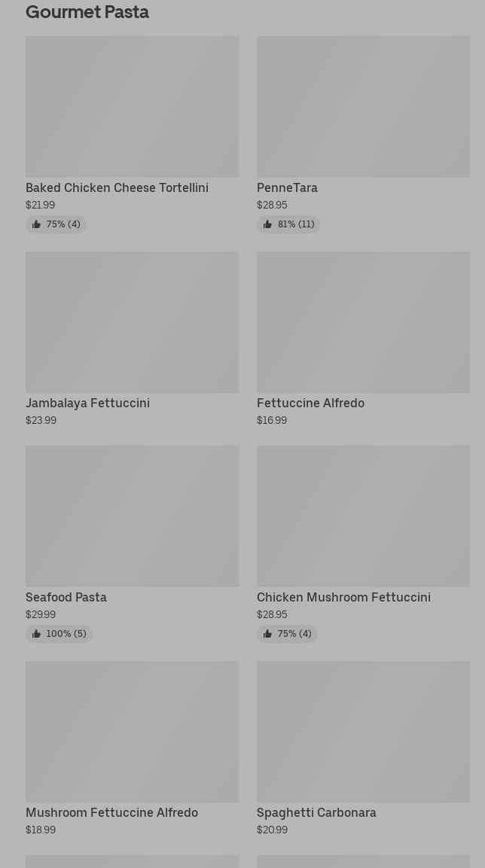The image size is (485, 868).
Task: Select the Fettuccine Alfredo title text
Action: tap(310, 404)
